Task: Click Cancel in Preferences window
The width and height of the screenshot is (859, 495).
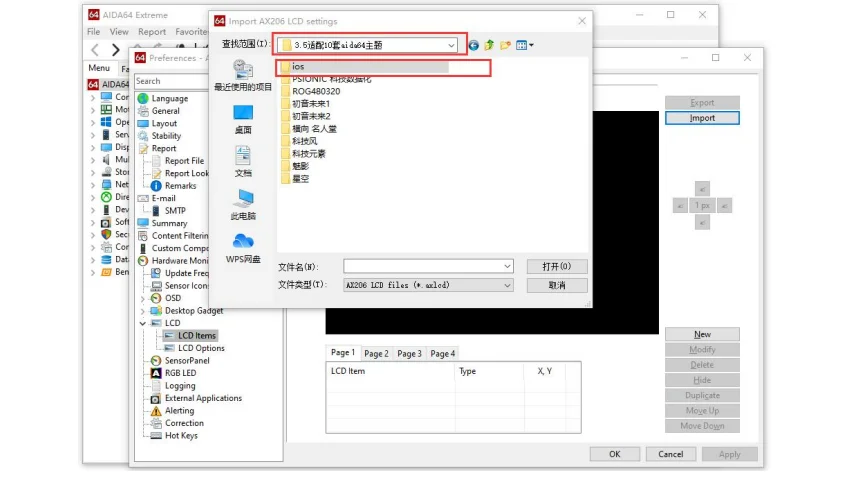Action: tap(671, 454)
